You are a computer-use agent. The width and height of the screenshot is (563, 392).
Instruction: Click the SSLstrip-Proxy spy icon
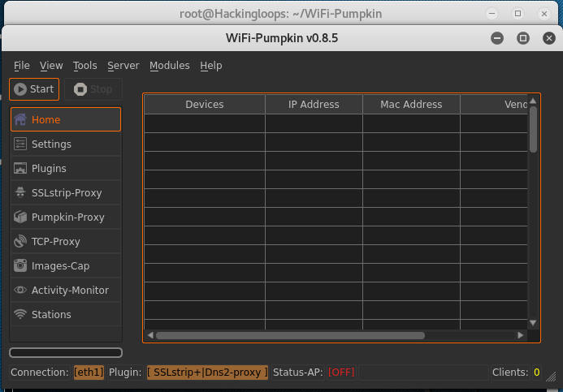(20, 192)
